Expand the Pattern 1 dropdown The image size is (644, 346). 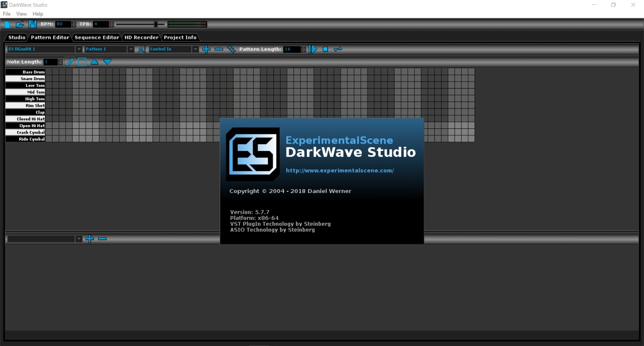pos(130,49)
